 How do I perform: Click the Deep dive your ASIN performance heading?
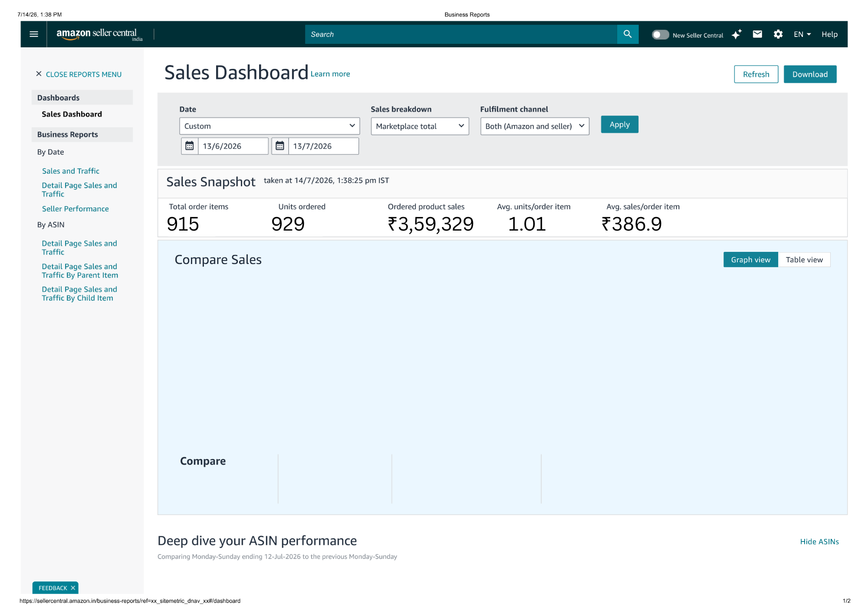(257, 541)
